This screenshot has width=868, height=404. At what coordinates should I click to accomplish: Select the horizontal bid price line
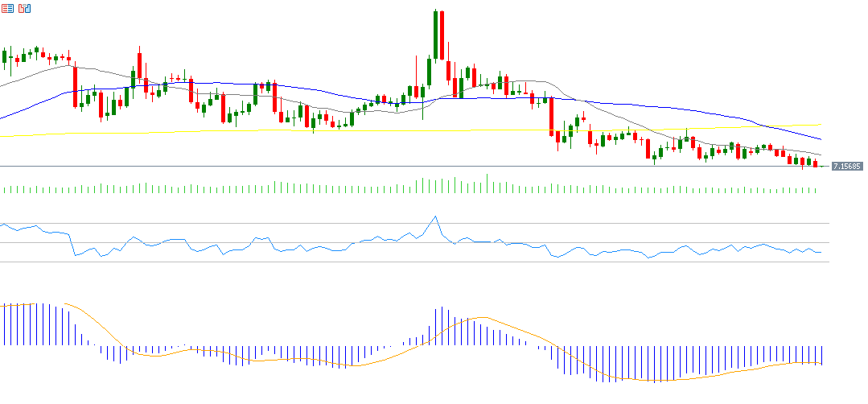(x=322, y=167)
